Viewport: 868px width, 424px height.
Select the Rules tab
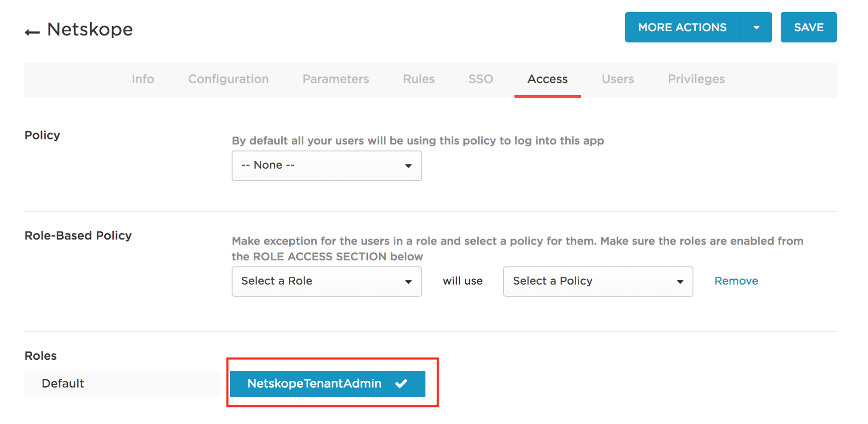click(x=419, y=79)
